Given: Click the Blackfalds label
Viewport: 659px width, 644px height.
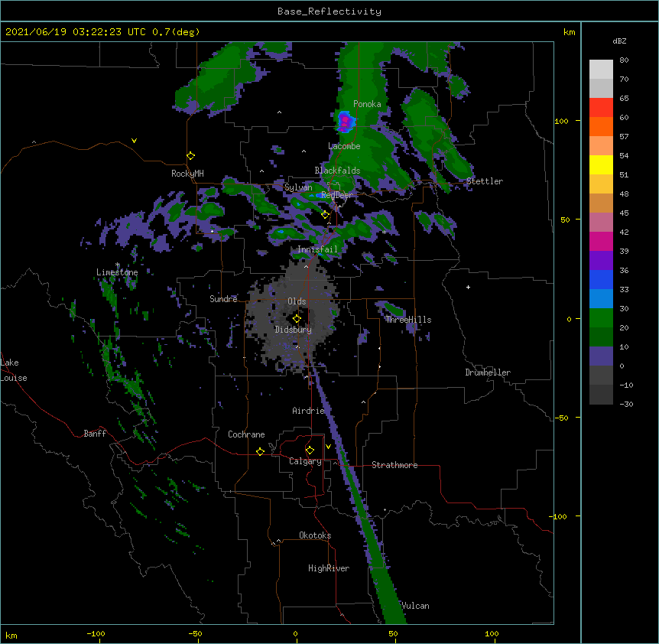Looking at the screenshot, I should (x=337, y=171).
